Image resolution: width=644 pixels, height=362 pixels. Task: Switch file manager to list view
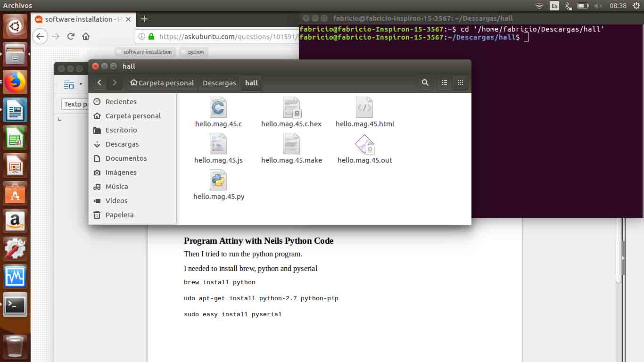[444, 82]
